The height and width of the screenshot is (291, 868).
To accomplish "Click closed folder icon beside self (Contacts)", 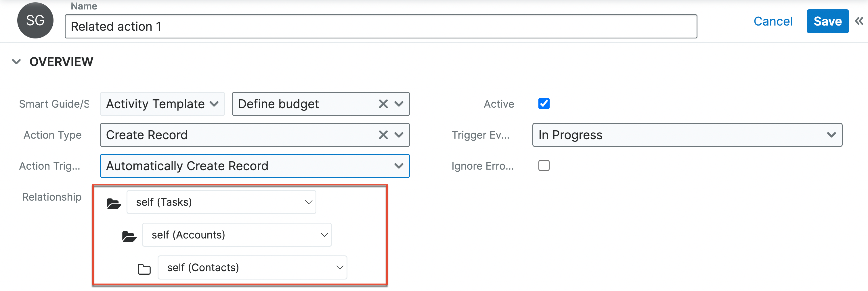I will tap(144, 269).
